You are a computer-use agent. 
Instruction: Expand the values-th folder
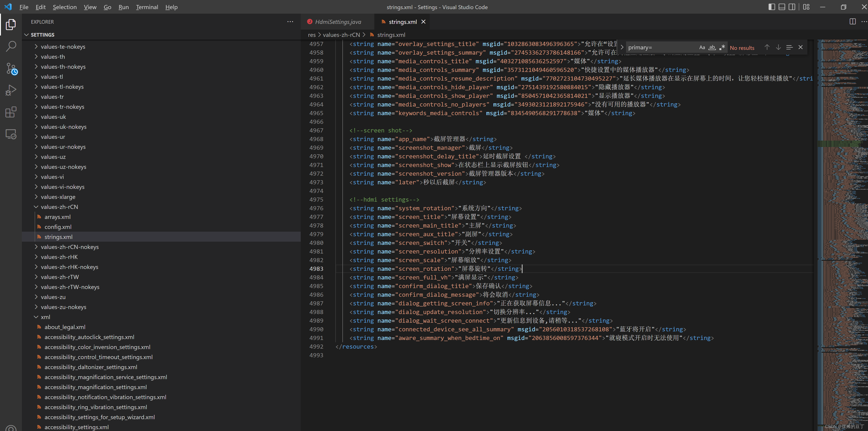161,57
